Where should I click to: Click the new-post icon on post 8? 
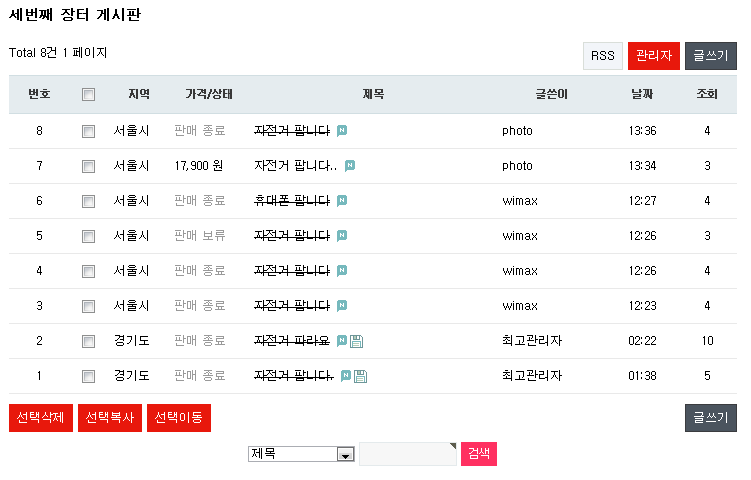click(342, 131)
